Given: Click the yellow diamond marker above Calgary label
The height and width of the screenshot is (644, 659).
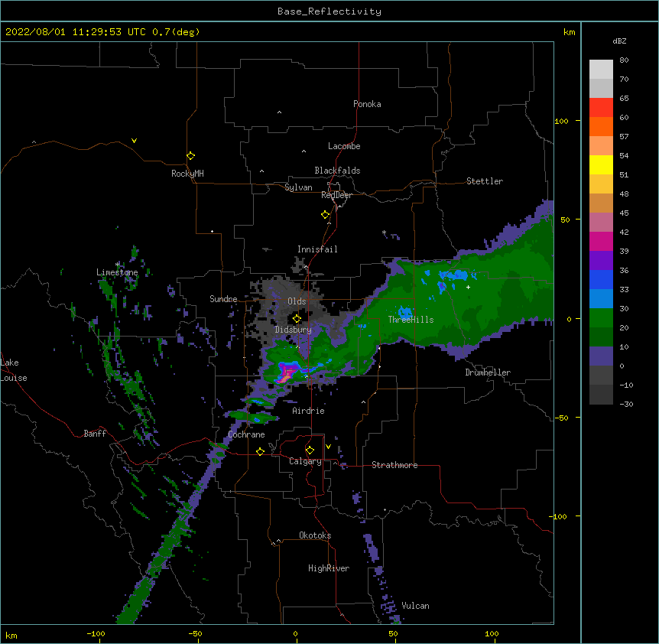Looking at the screenshot, I should (x=310, y=450).
